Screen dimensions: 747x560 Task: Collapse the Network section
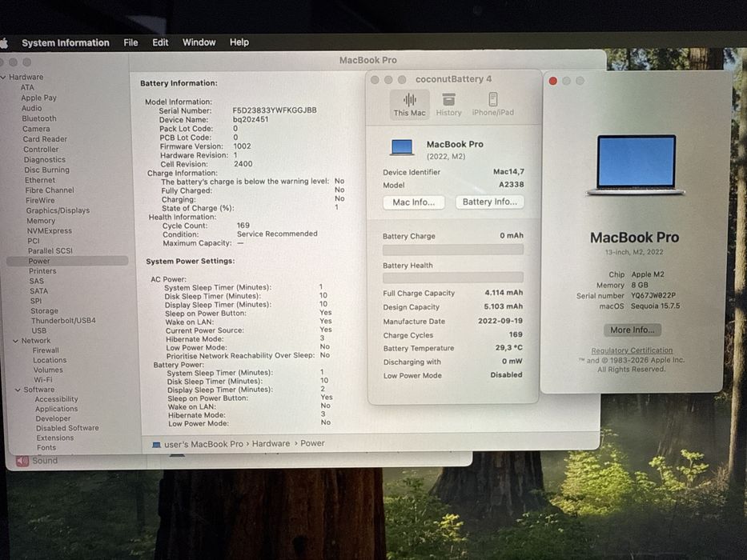coord(16,341)
